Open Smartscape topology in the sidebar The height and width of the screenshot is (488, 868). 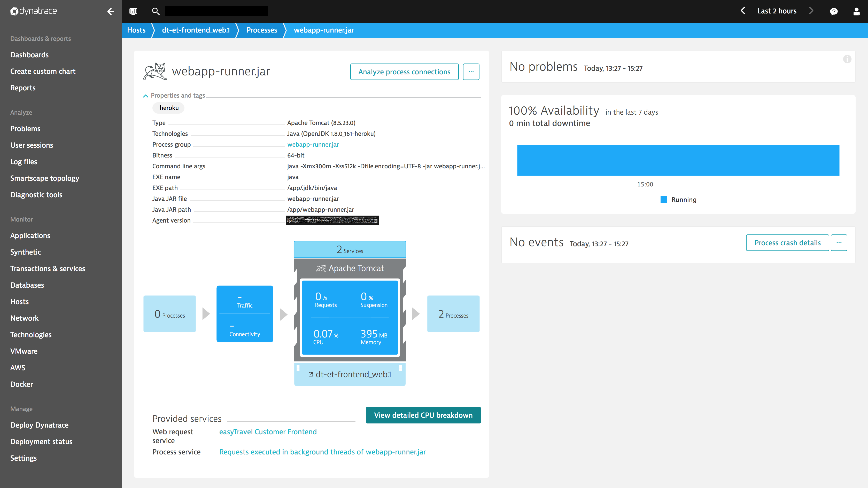(44, 178)
